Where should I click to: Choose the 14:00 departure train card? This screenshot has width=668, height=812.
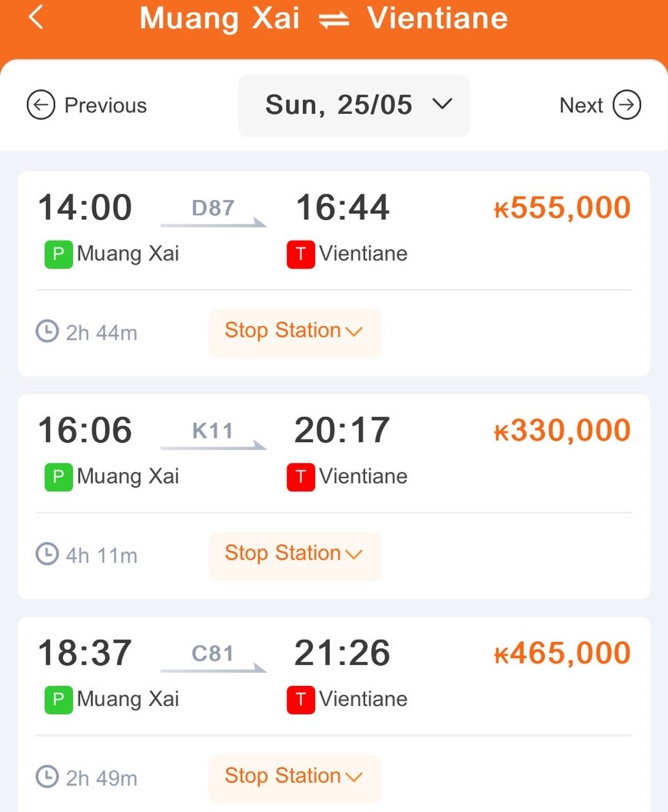tap(334, 274)
